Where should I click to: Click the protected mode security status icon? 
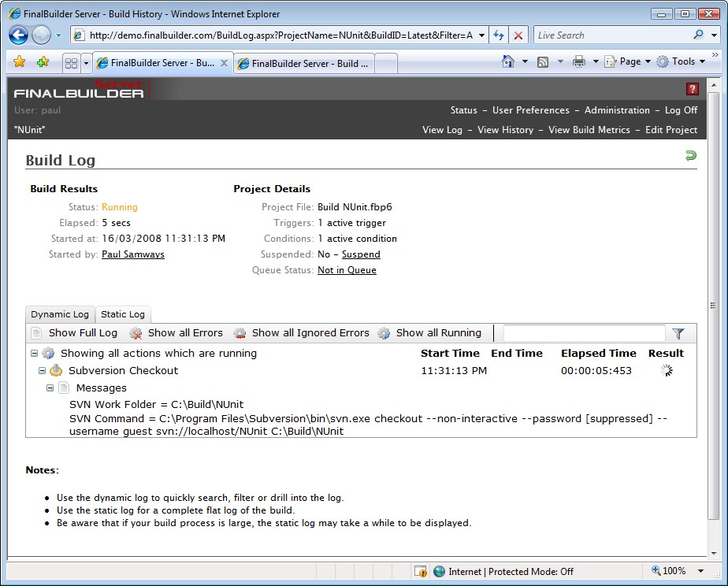421,571
